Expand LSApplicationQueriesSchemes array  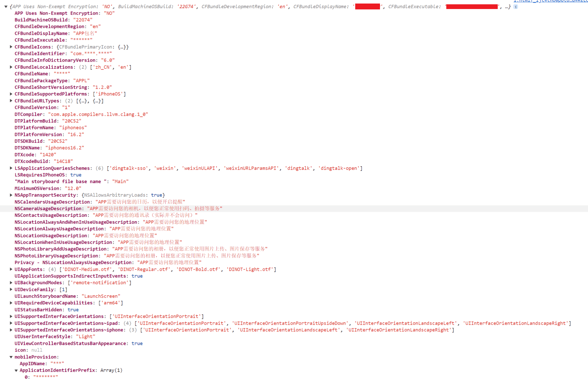(11, 168)
